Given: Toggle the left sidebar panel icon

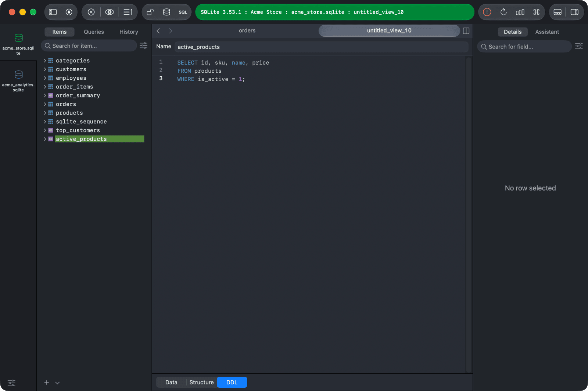Looking at the screenshot, I should [53, 12].
